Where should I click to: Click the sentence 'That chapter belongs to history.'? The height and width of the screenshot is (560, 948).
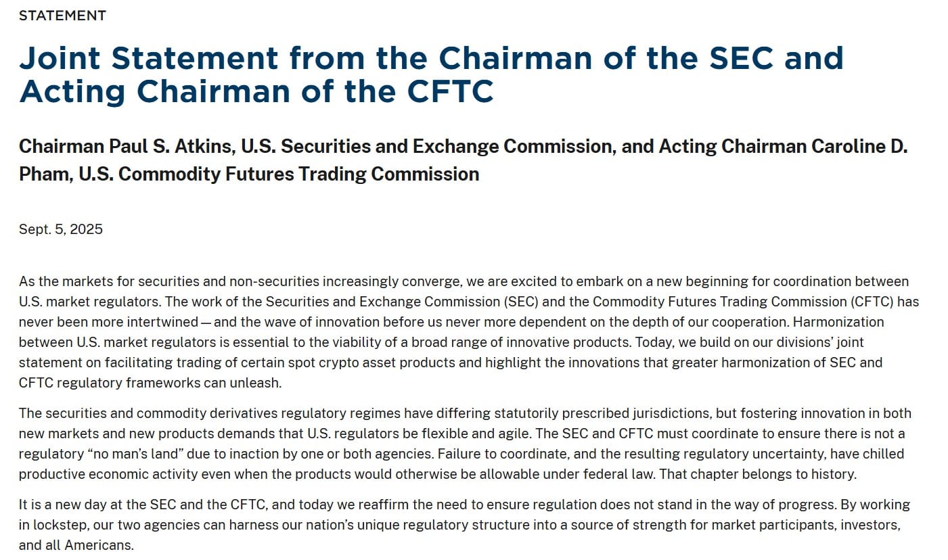(758, 474)
